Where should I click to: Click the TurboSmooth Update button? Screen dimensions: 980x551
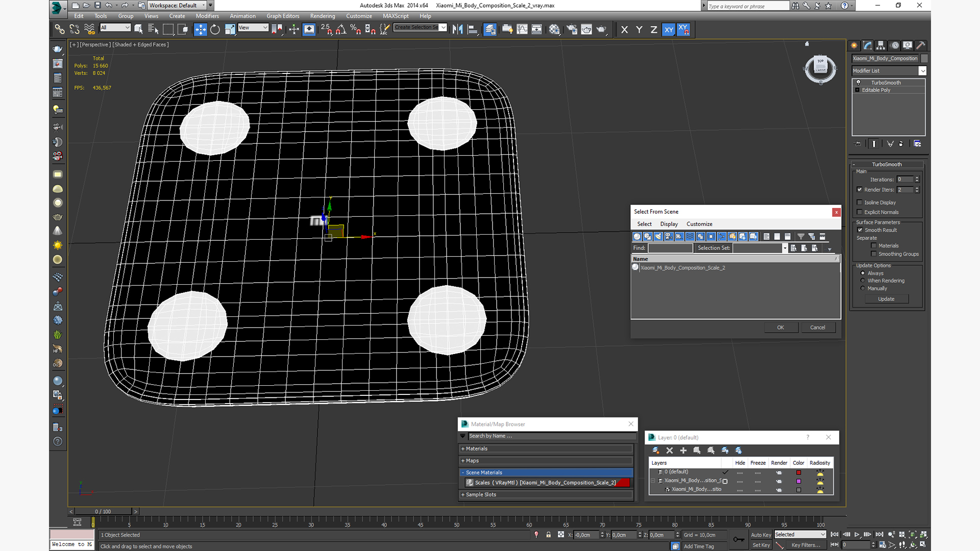tap(886, 299)
